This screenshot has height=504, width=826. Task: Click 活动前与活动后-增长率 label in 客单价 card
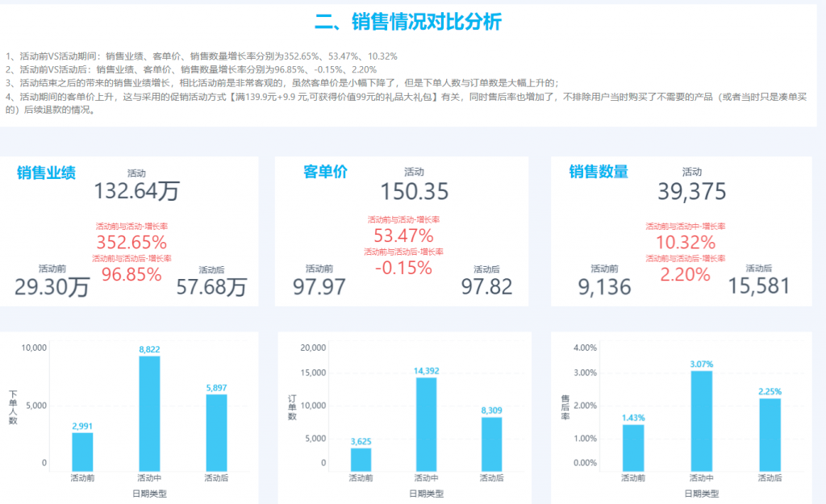[x=403, y=252]
